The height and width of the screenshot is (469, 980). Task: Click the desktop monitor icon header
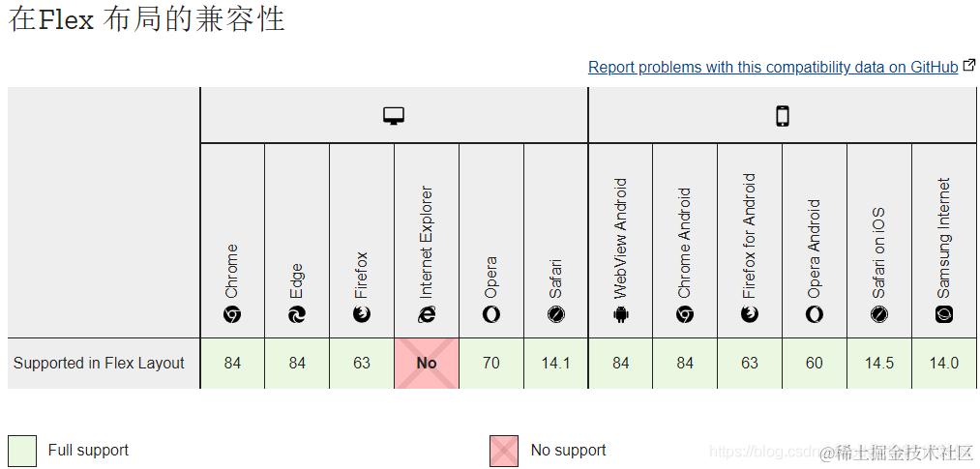point(394,115)
